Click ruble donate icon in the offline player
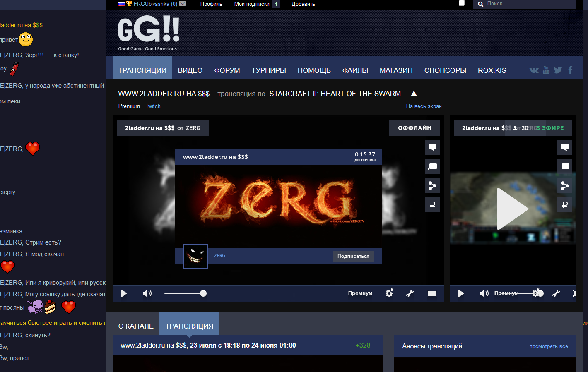 click(432, 205)
